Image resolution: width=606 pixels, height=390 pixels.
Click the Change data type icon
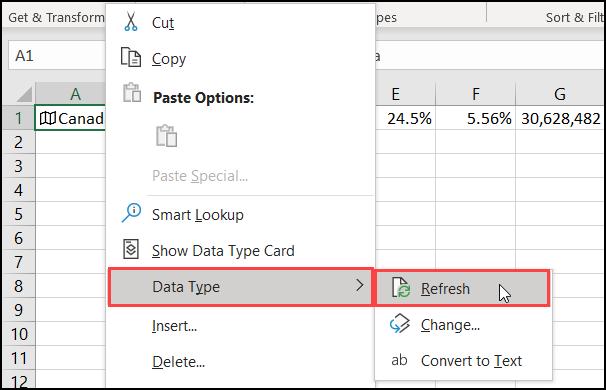click(400, 324)
